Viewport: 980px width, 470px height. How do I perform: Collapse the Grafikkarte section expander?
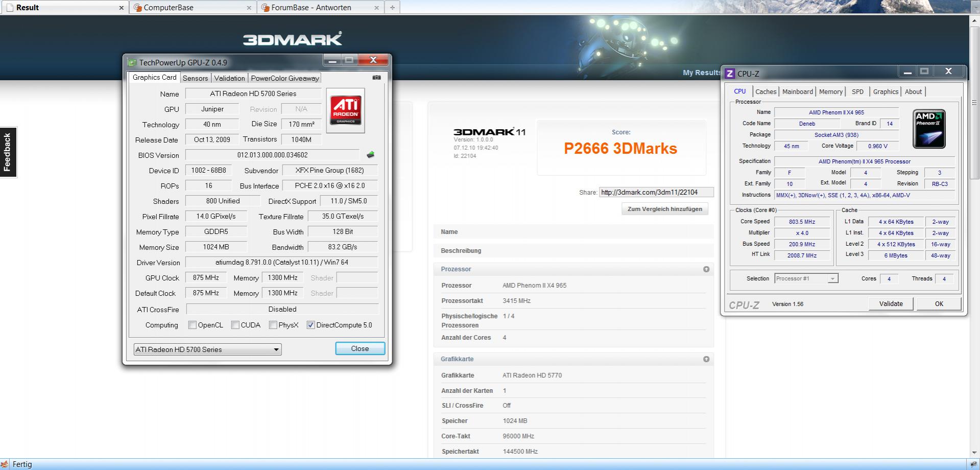706,359
